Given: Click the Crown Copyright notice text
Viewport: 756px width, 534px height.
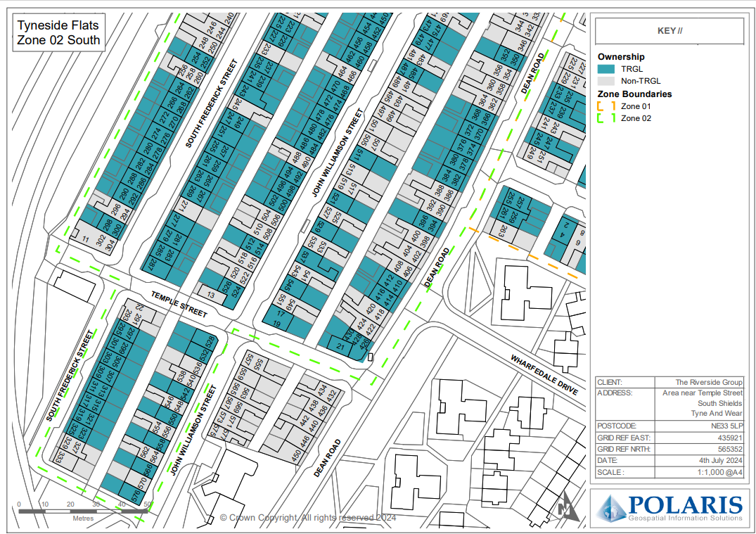Looking at the screenshot, I should click(x=307, y=518).
